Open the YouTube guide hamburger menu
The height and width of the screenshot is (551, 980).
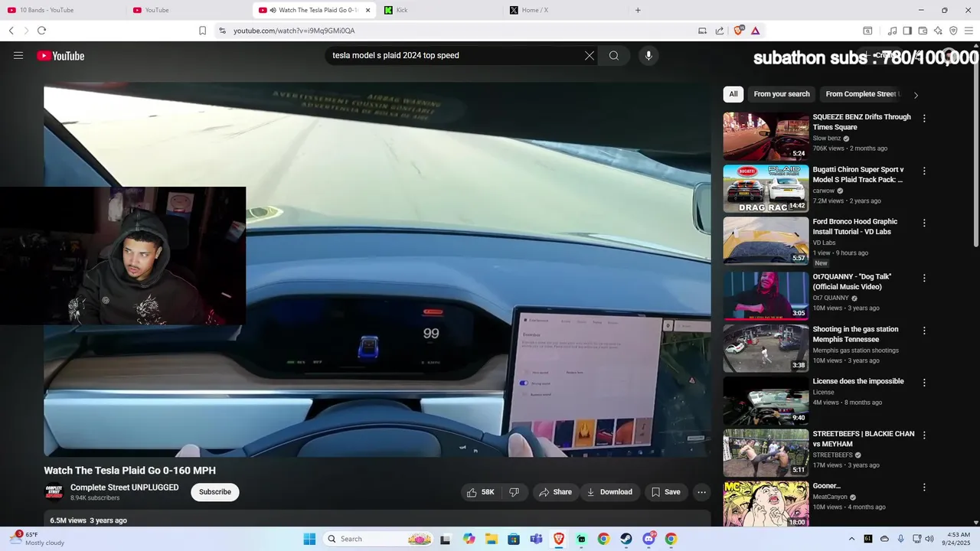[x=18, y=55]
